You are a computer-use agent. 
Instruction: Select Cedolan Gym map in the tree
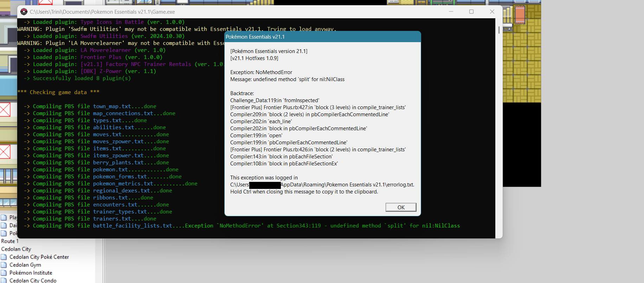coord(25,265)
